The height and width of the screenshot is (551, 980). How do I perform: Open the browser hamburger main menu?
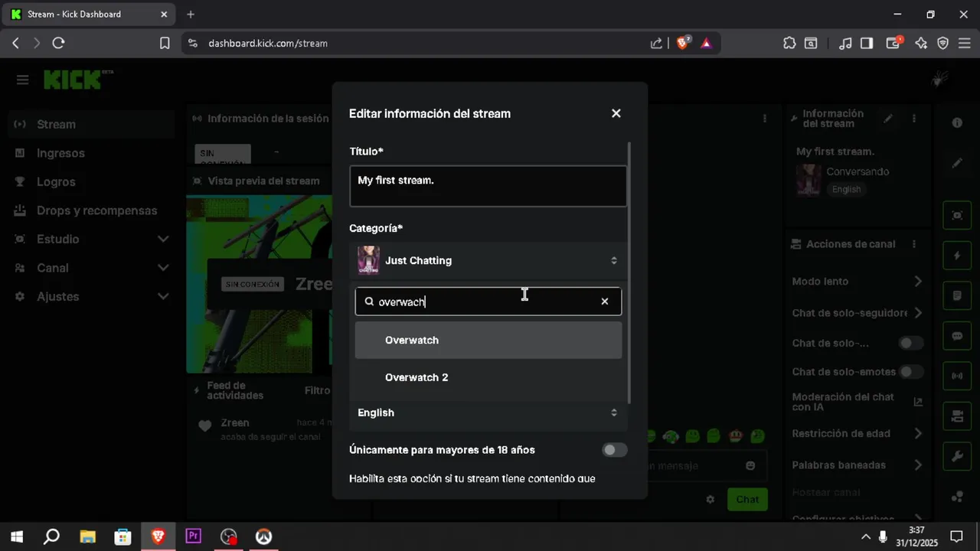pos(965,44)
